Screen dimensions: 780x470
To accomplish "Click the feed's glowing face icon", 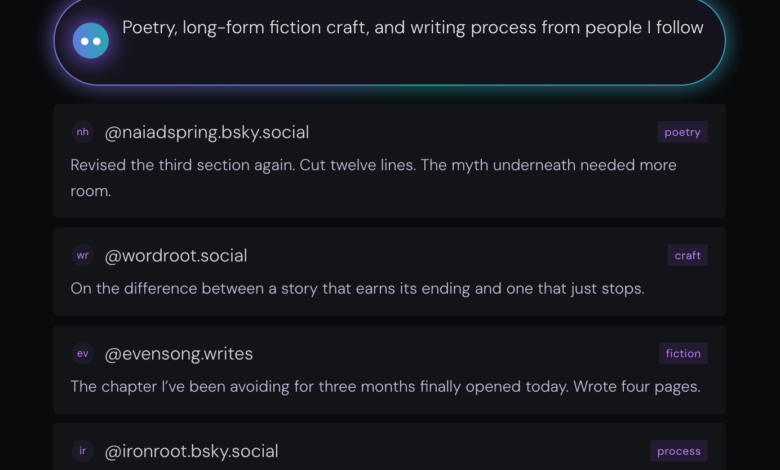I will (x=91, y=41).
